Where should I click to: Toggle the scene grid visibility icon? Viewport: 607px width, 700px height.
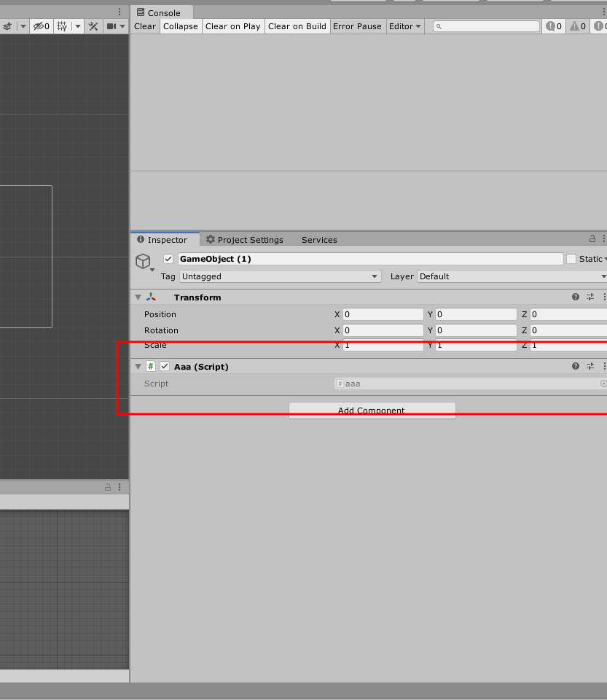[63, 26]
